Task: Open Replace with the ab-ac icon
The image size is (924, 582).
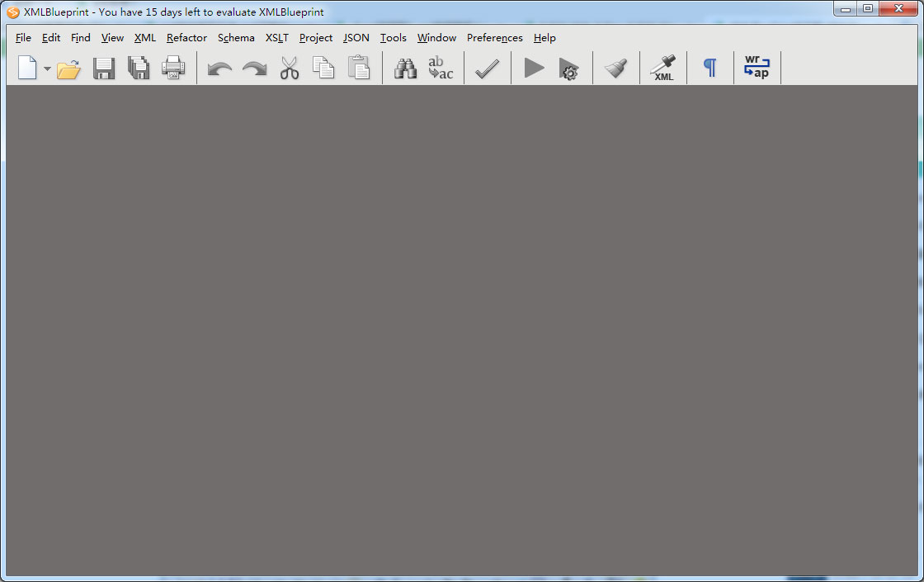Action: click(441, 68)
